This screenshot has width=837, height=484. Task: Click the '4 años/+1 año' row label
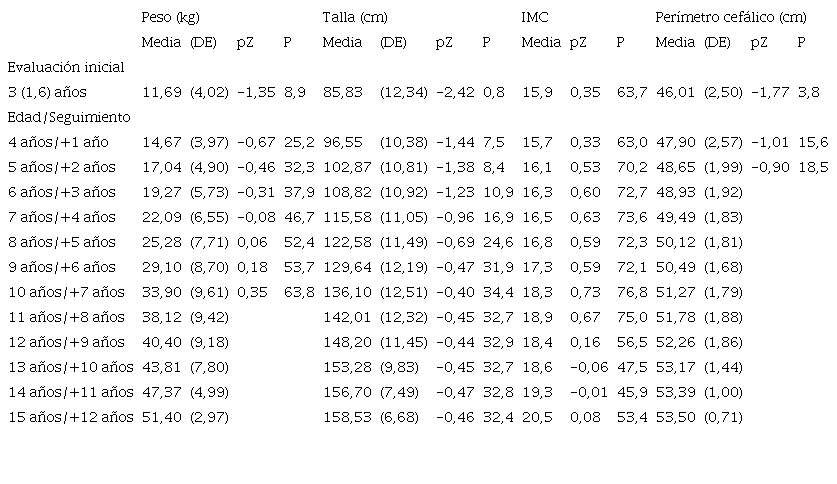point(58,142)
